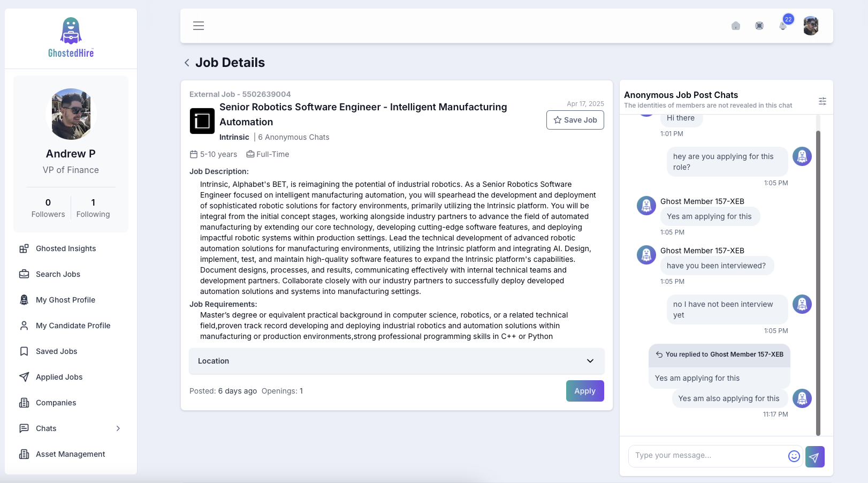Click ghost avatar beside 'hey are you applying'

tap(802, 156)
